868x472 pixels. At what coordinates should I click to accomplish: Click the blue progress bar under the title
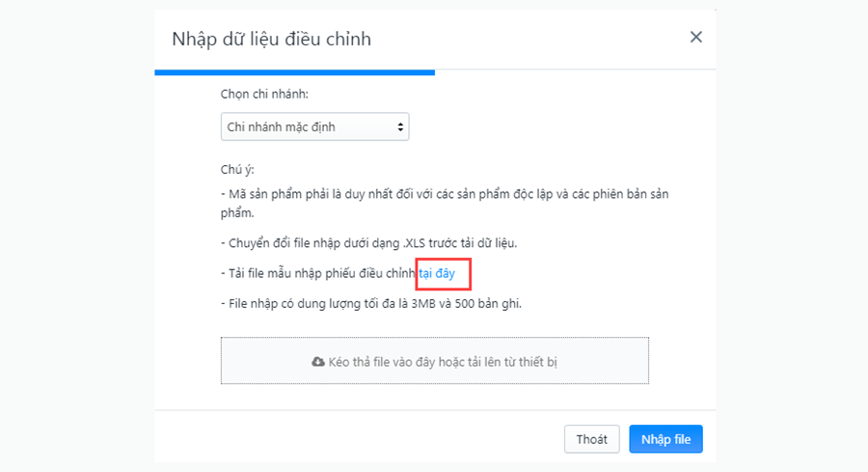[294, 72]
